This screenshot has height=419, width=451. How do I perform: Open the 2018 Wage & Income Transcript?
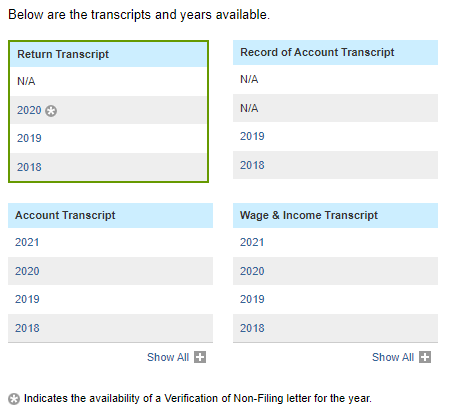click(x=252, y=328)
